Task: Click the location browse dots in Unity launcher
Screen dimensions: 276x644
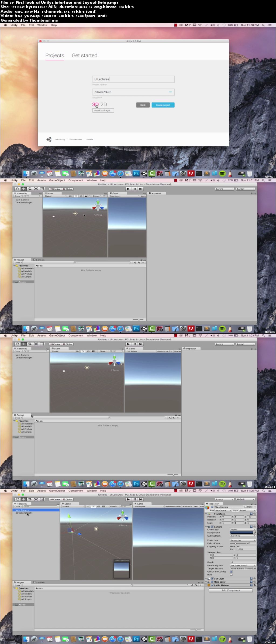Action: 170,92
